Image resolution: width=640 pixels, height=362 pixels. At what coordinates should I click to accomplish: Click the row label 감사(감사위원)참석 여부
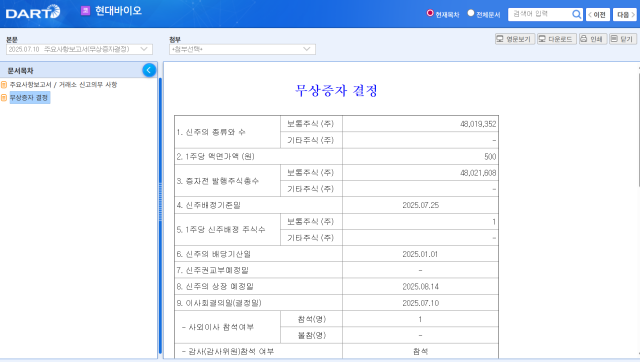[x=228, y=351]
